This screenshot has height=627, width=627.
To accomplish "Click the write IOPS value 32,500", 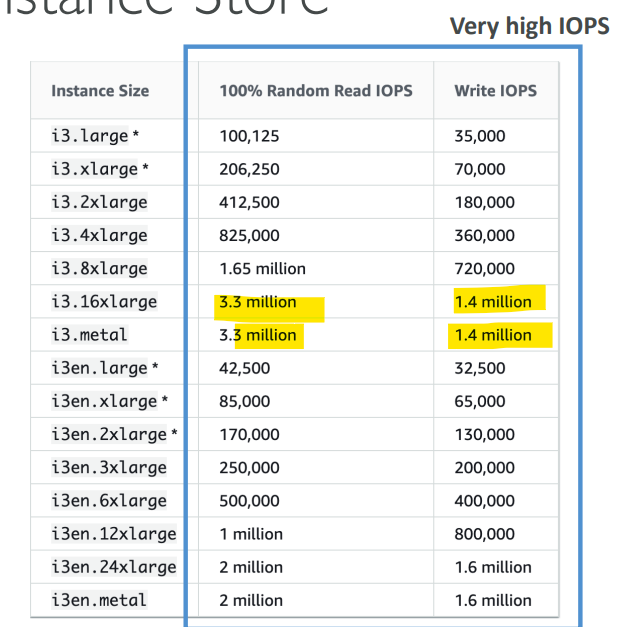I will tap(480, 368).
